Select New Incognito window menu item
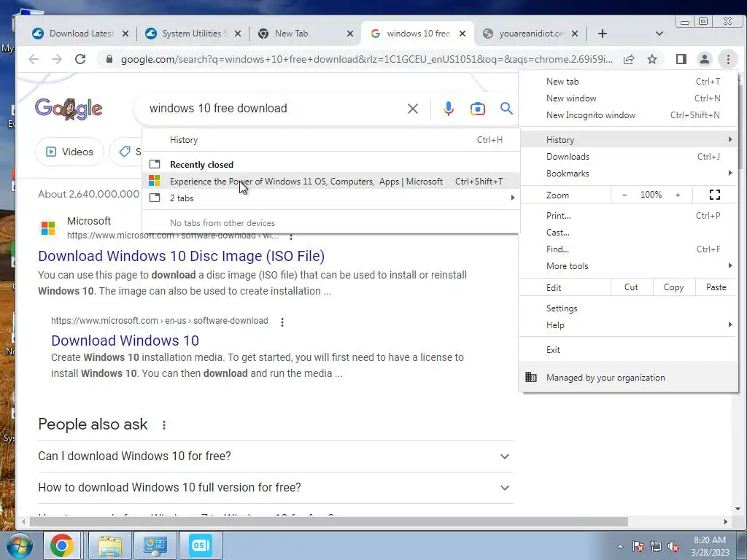Image resolution: width=747 pixels, height=560 pixels. pos(628,114)
